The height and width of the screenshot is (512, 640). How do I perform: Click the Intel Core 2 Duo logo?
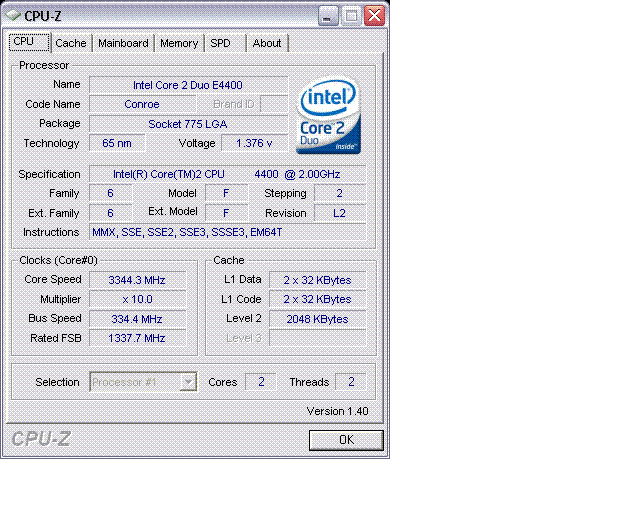pyautogui.click(x=329, y=116)
